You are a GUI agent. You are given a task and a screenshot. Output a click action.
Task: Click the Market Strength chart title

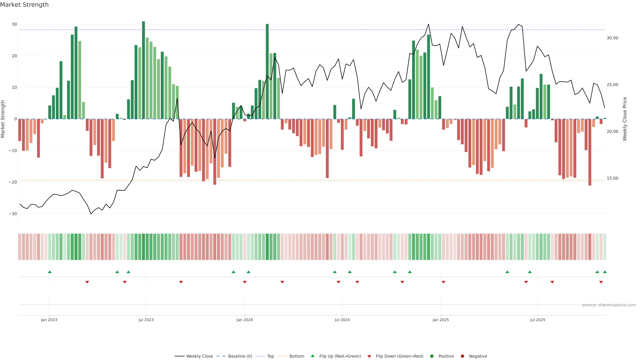point(24,5)
